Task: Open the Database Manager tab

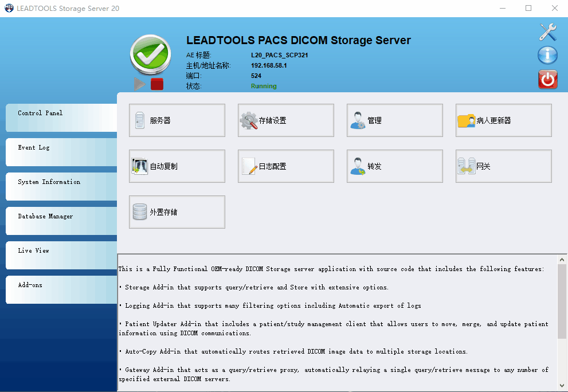Action: pos(61,221)
